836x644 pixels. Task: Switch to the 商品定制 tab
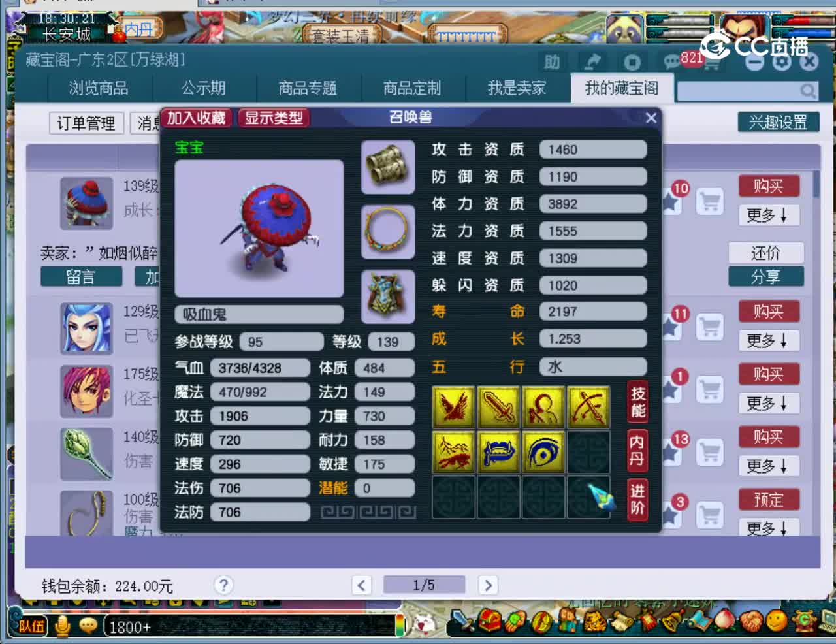pos(412,88)
